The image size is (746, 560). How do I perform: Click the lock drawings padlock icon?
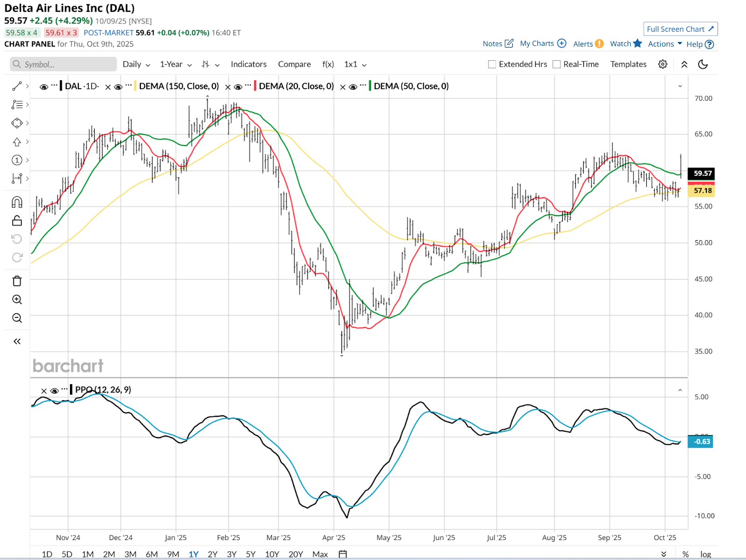click(17, 221)
